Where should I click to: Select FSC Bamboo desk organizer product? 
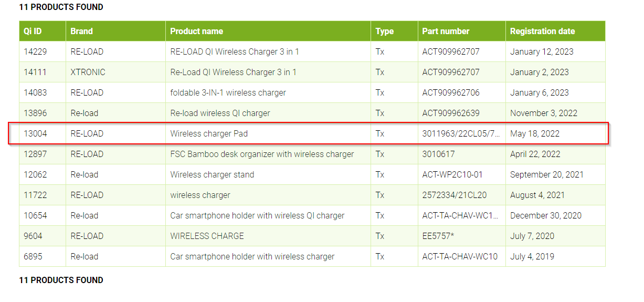click(262, 154)
